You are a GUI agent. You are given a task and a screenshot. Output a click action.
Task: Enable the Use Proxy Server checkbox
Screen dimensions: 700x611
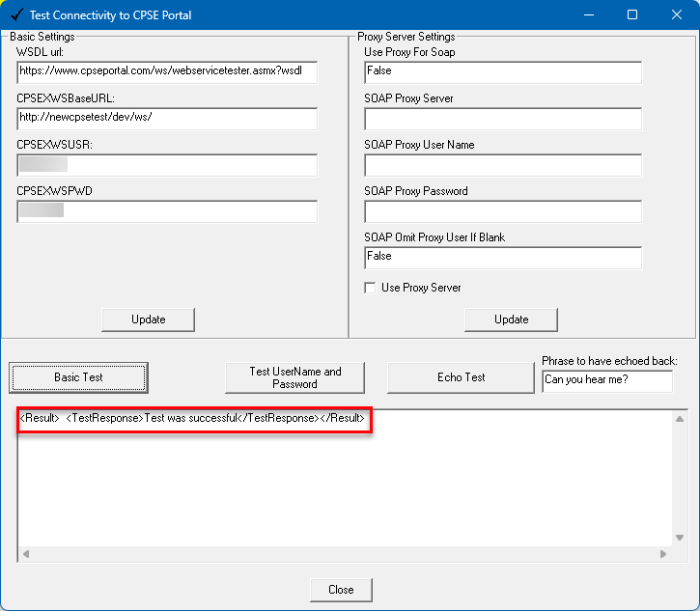point(370,288)
